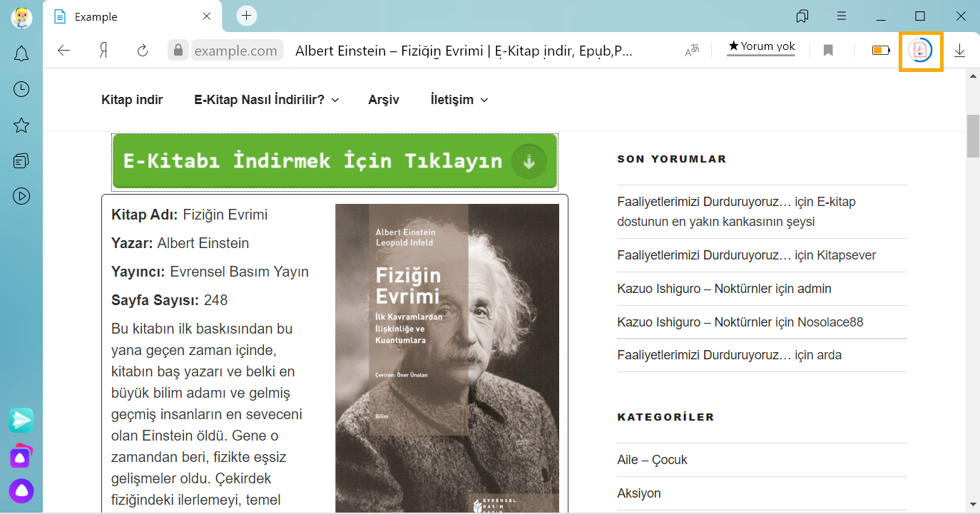The width and height of the screenshot is (980, 514).
Task: Click scrollbar down arrow
Action: [x=973, y=505]
